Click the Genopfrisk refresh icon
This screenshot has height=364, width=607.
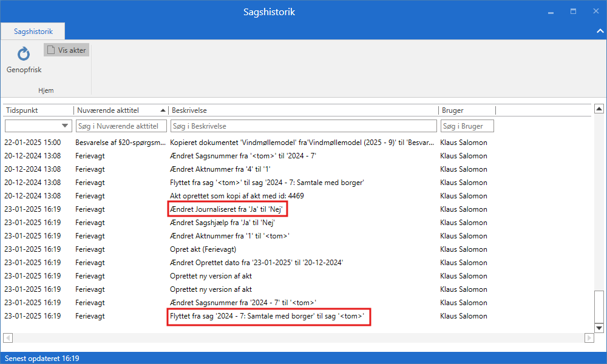24,55
